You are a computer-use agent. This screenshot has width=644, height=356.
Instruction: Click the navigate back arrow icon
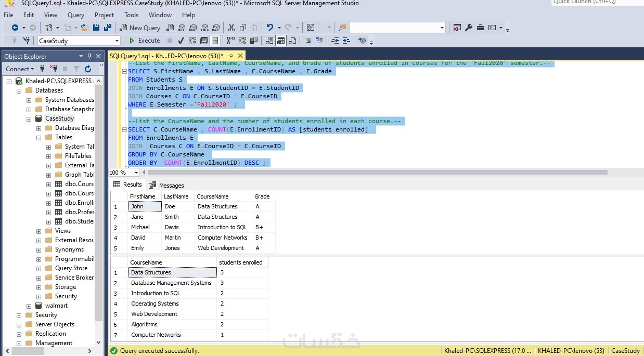(x=15, y=28)
